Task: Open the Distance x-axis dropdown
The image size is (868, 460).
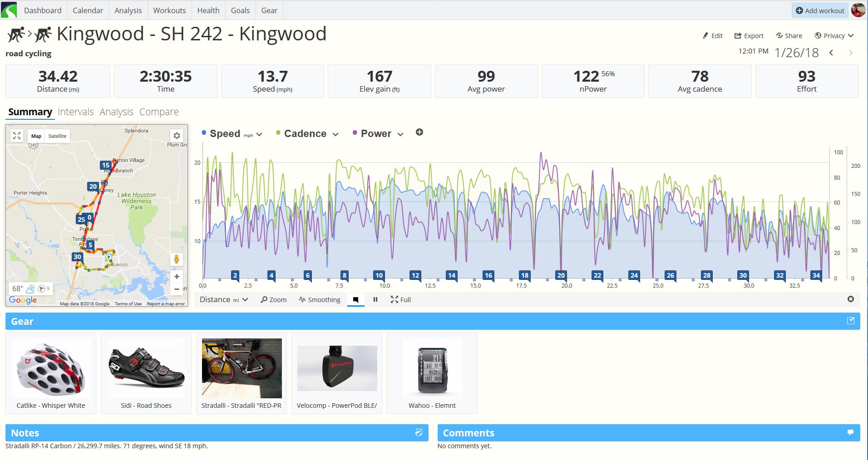Action: pyautogui.click(x=224, y=299)
